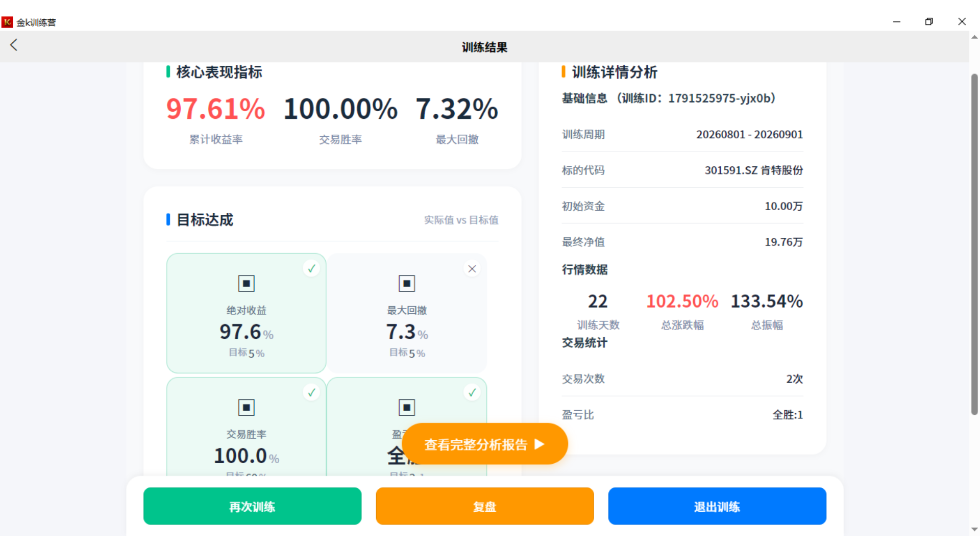This screenshot has height=551, width=980.
Task: Open the 复盘 review button
Action: (x=484, y=506)
